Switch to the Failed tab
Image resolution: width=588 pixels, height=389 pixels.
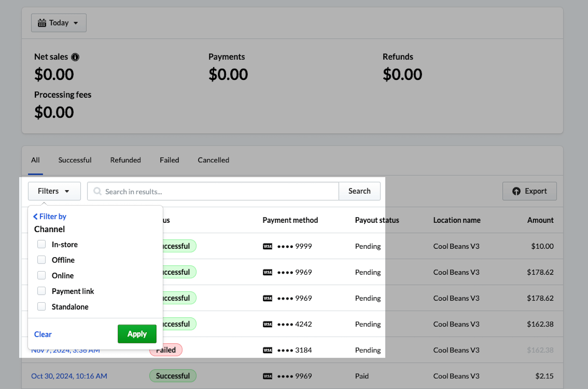[170, 160]
